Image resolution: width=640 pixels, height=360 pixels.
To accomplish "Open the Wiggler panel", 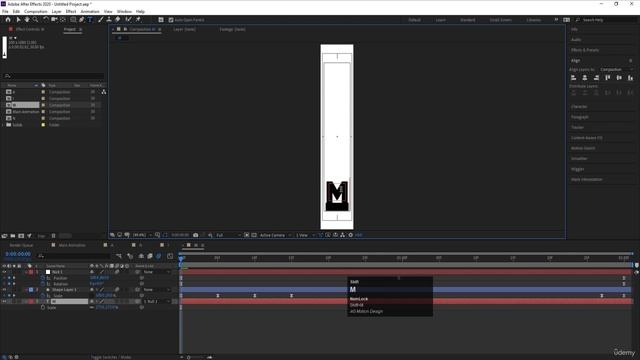I will [578, 169].
